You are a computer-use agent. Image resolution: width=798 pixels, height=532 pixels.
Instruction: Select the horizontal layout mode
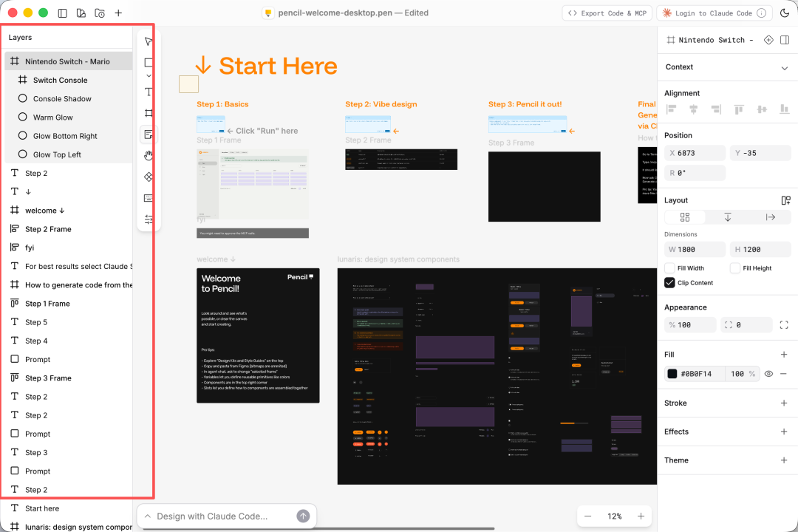pyautogui.click(x=771, y=217)
